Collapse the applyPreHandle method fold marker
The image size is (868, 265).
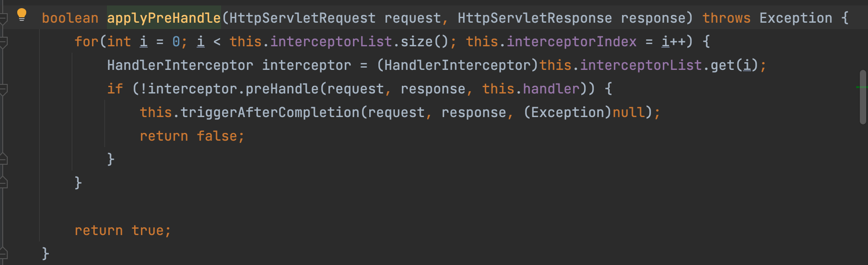(x=3, y=19)
